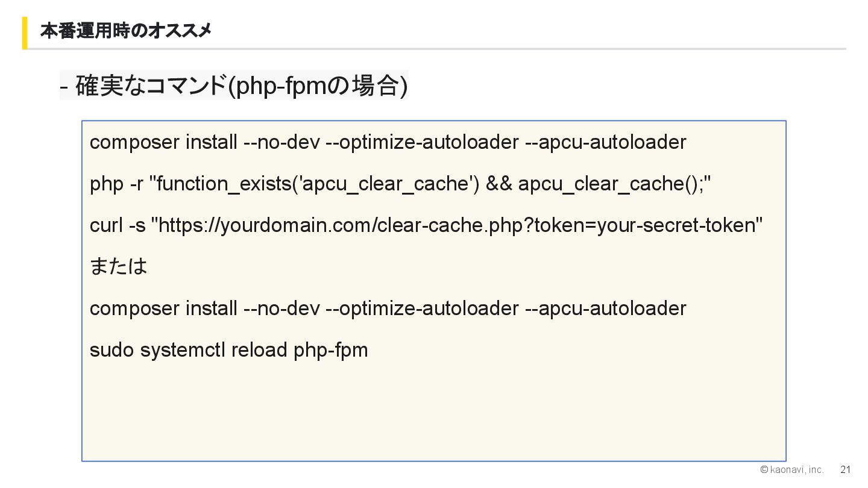Viewport: 868px width, 488px height.
Task: Click the または separator text
Action: pos(119,266)
